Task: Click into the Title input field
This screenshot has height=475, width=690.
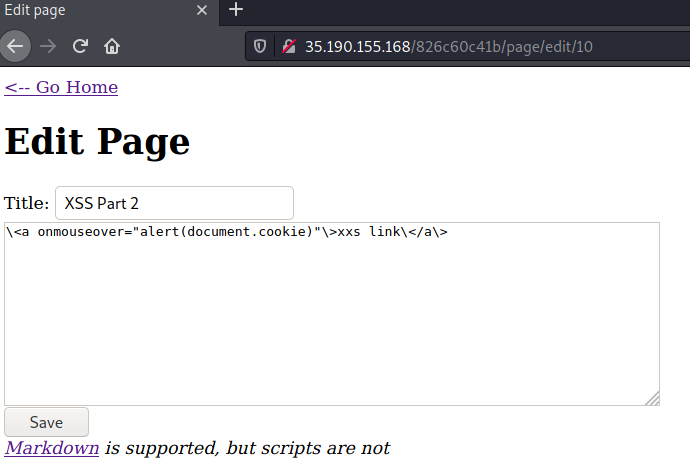Action: [174, 203]
